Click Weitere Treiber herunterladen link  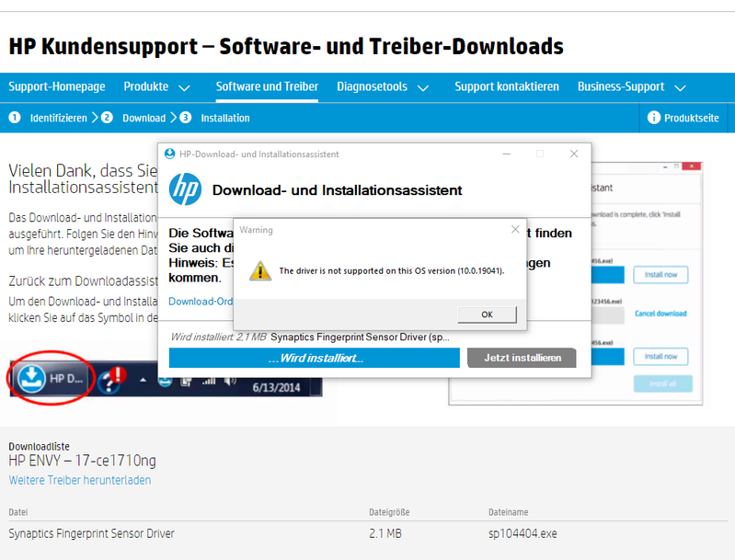(80, 480)
